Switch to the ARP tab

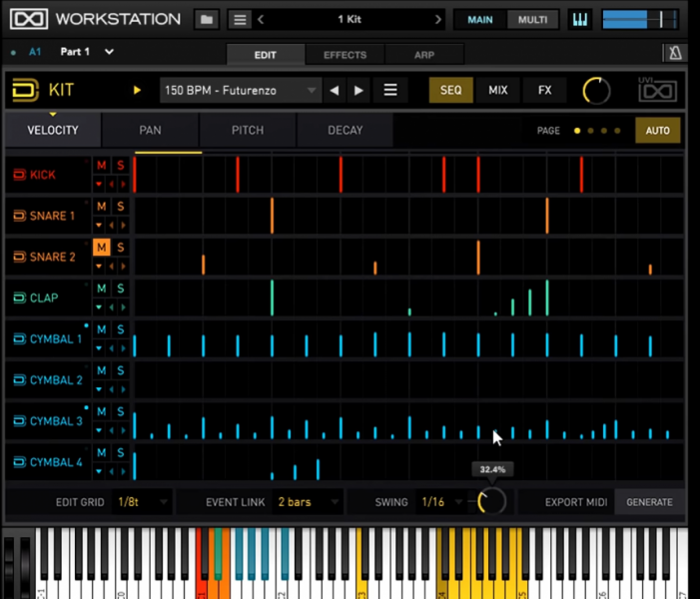point(424,55)
